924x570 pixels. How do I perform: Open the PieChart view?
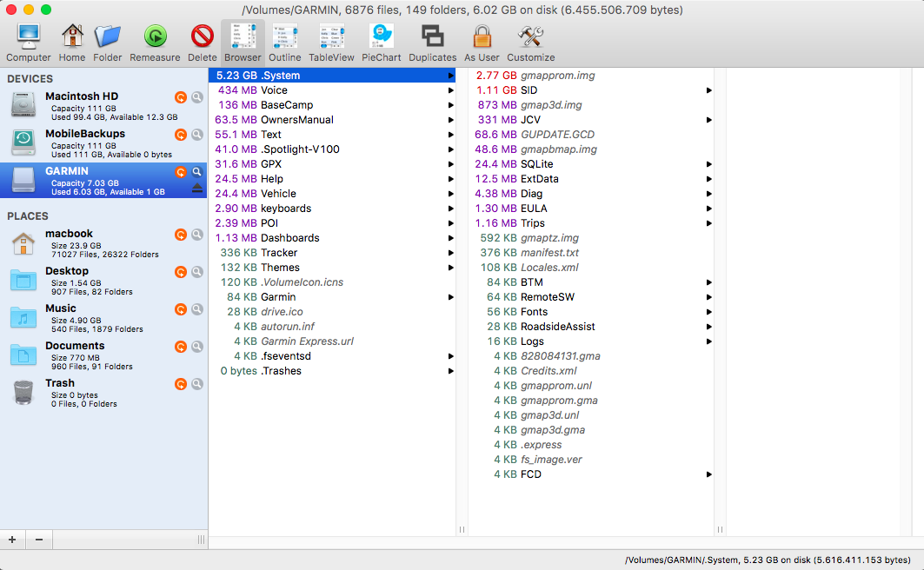pyautogui.click(x=382, y=37)
